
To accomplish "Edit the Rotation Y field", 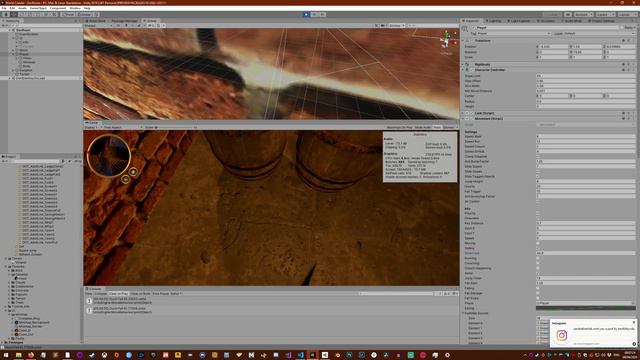I will (x=587, y=52).
